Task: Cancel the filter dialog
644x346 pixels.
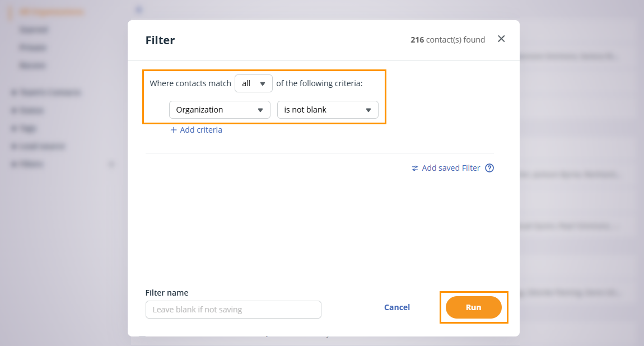Action: coord(396,307)
